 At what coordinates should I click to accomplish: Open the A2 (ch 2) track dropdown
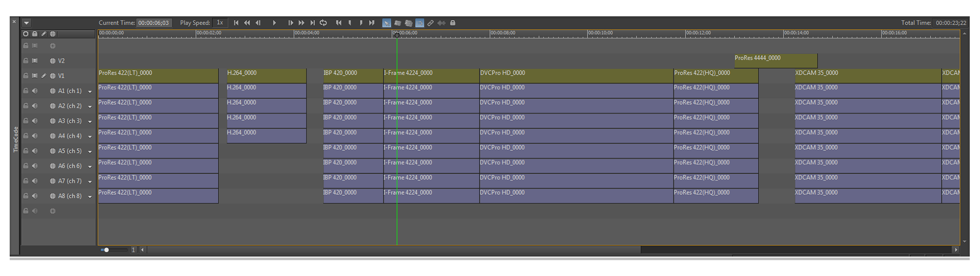(90, 107)
